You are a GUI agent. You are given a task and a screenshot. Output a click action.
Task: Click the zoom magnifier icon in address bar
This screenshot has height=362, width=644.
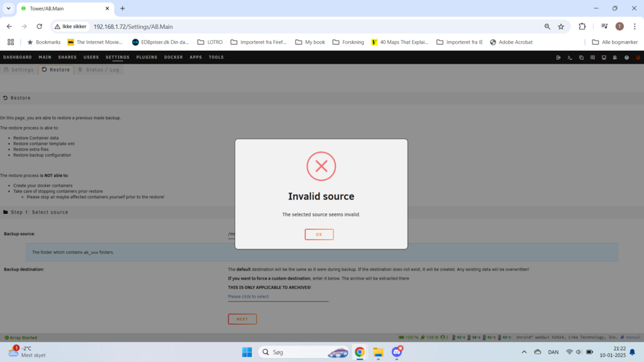547,26
